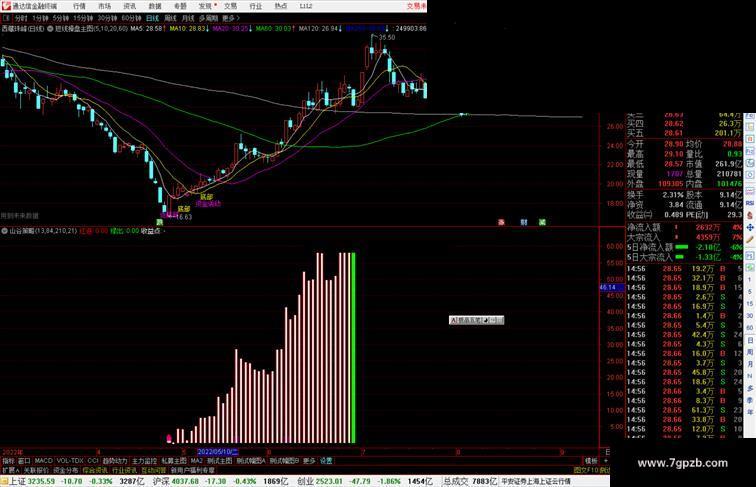Screen dimensions: 756x487
Task: Select period 5 in right sidebar
Action: (750, 292)
